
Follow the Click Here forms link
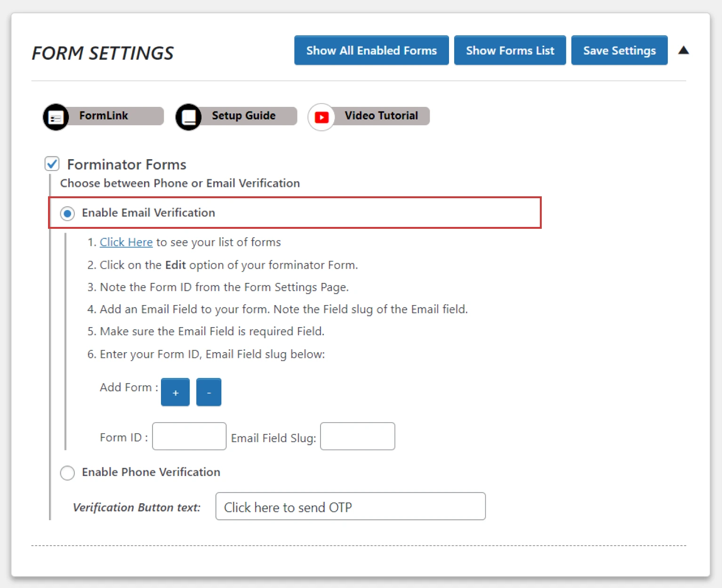click(x=126, y=242)
